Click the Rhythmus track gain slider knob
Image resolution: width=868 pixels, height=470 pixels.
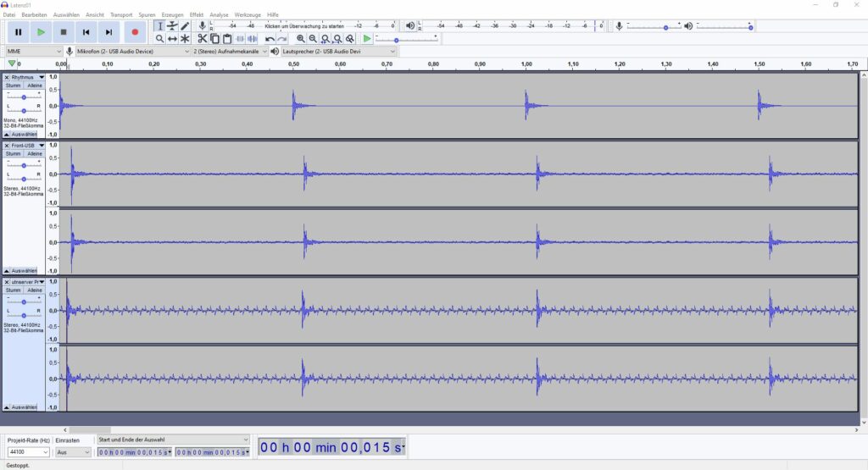pos(24,98)
